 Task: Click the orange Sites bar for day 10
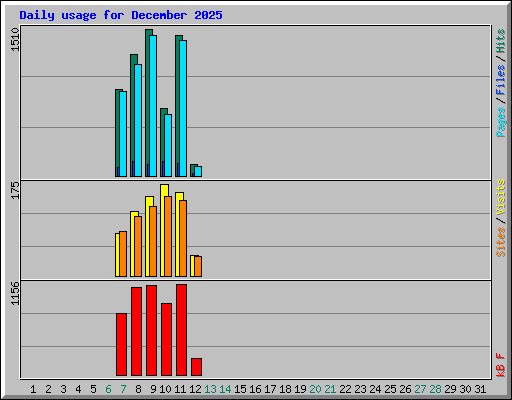click(168, 236)
